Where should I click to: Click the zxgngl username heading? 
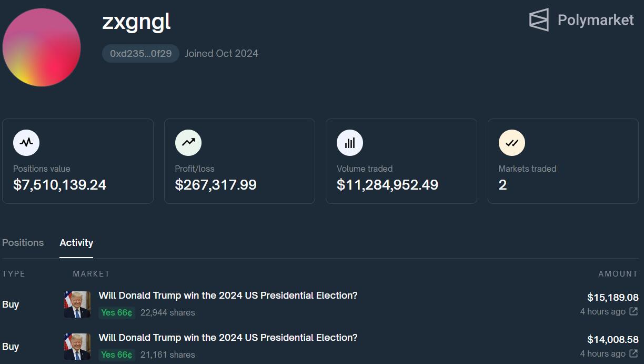click(136, 22)
